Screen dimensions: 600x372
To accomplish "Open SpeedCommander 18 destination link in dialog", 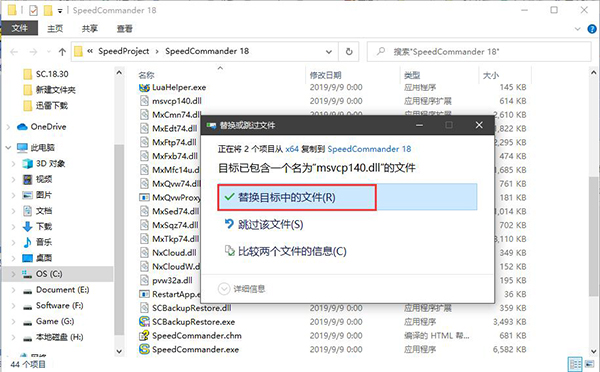I will 369,149.
